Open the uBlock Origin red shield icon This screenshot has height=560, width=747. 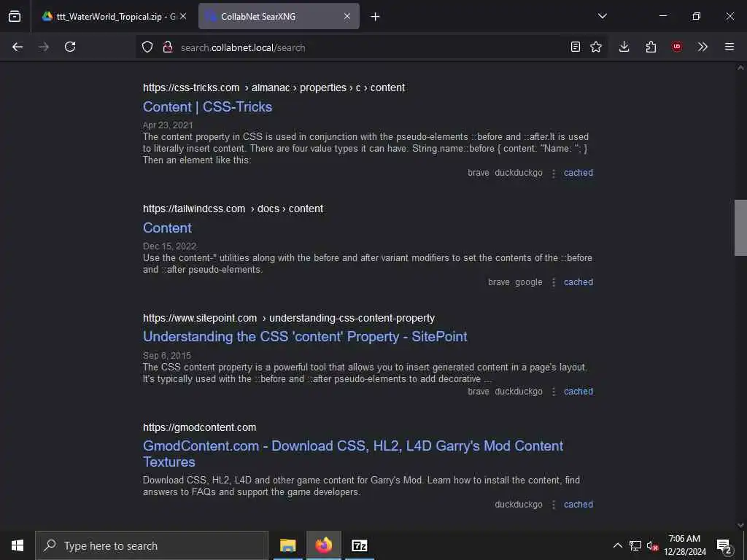pos(676,47)
